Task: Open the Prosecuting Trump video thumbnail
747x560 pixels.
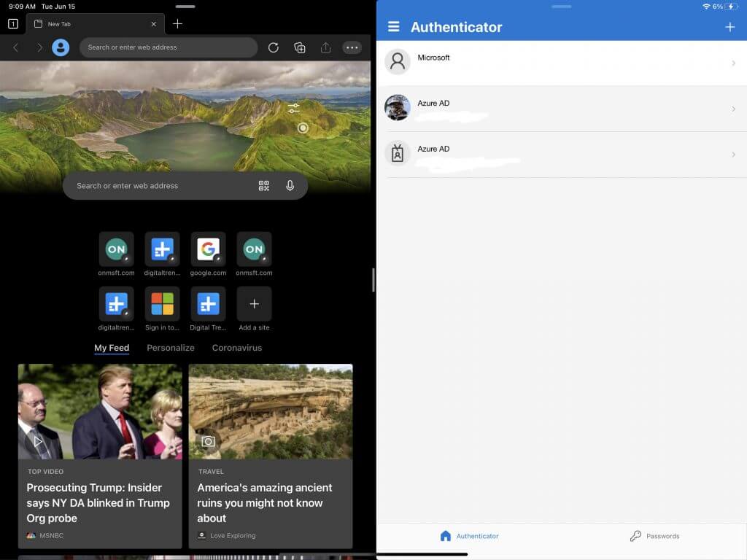Action: click(100, 411)
